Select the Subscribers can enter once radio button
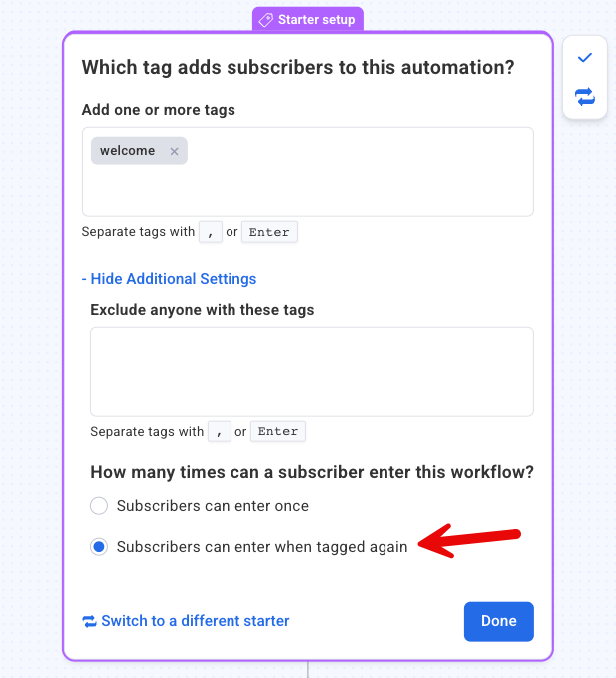 (x=99, y=506)
